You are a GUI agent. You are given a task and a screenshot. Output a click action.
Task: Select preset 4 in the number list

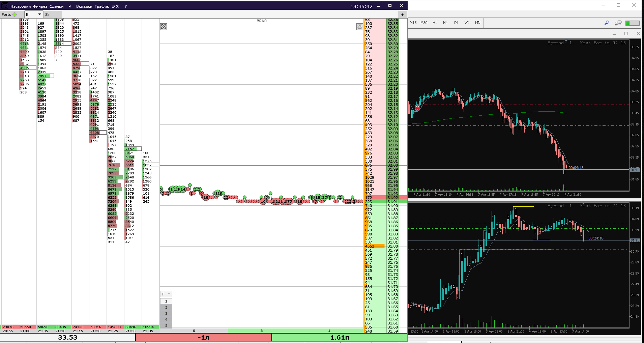pyautogui.click(x=166, y=319)
